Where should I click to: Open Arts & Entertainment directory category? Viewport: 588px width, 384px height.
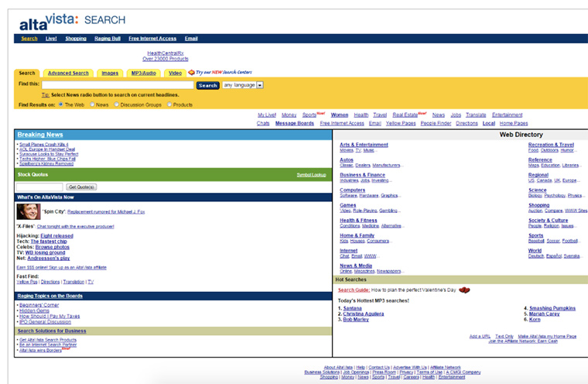point(364,145)
